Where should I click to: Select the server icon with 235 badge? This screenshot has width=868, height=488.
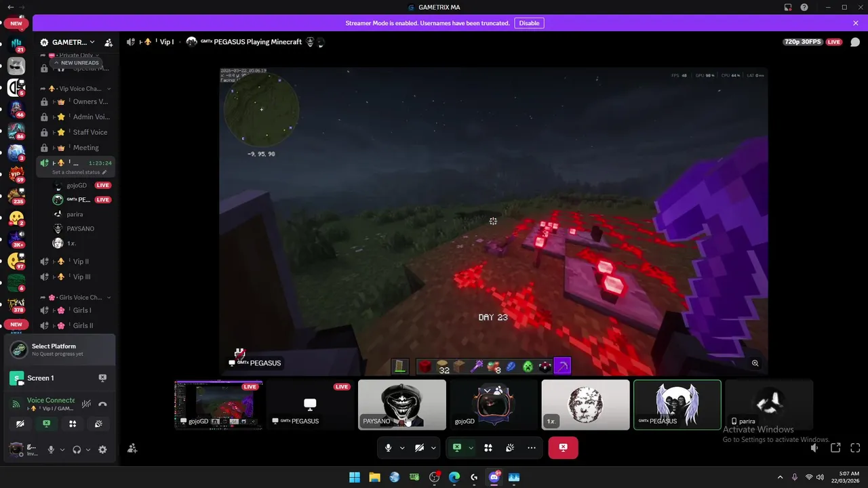pos(16,196)
